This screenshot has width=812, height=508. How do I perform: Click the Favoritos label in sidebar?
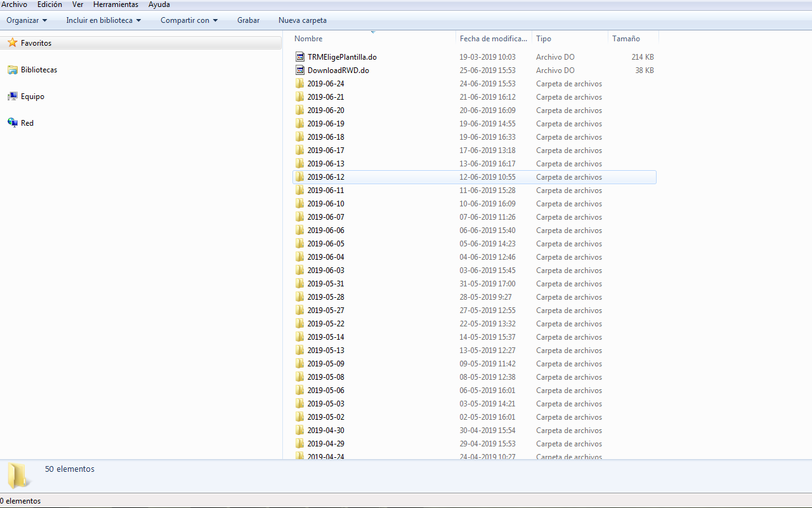36,43
